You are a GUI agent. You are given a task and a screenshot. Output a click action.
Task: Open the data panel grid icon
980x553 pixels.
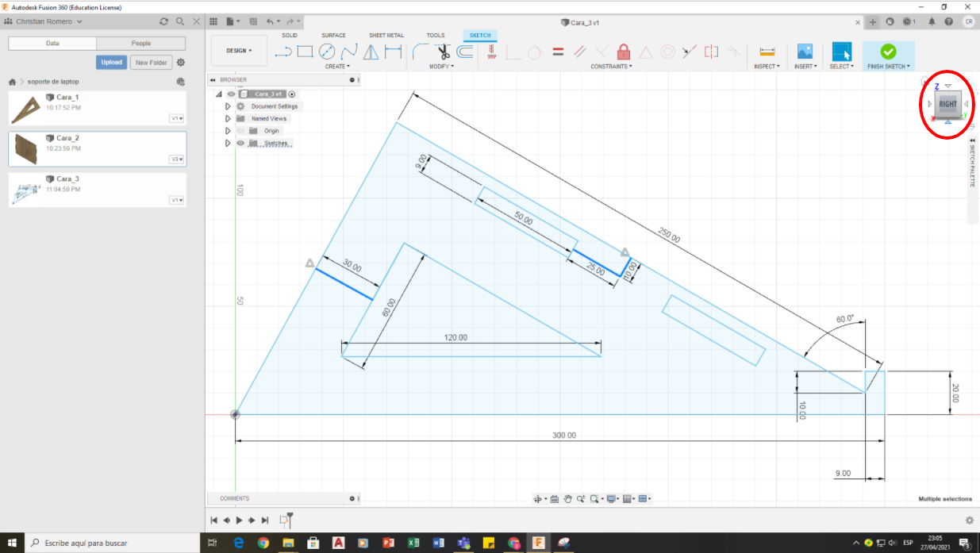(213, 21)
